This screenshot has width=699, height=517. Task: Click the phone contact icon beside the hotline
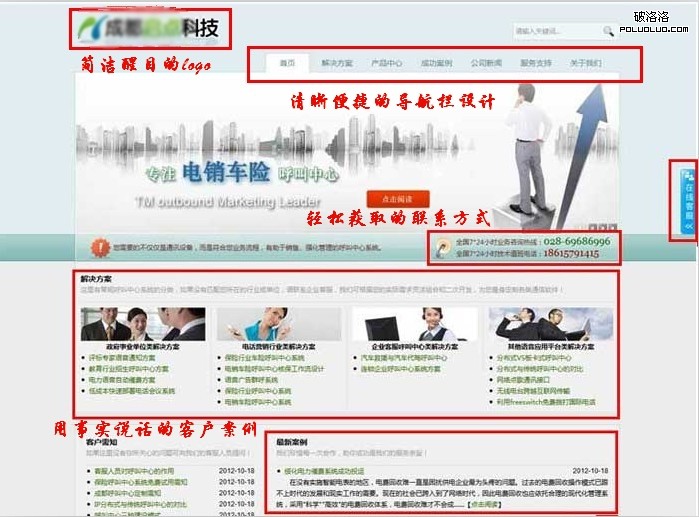tap(443, 247)
